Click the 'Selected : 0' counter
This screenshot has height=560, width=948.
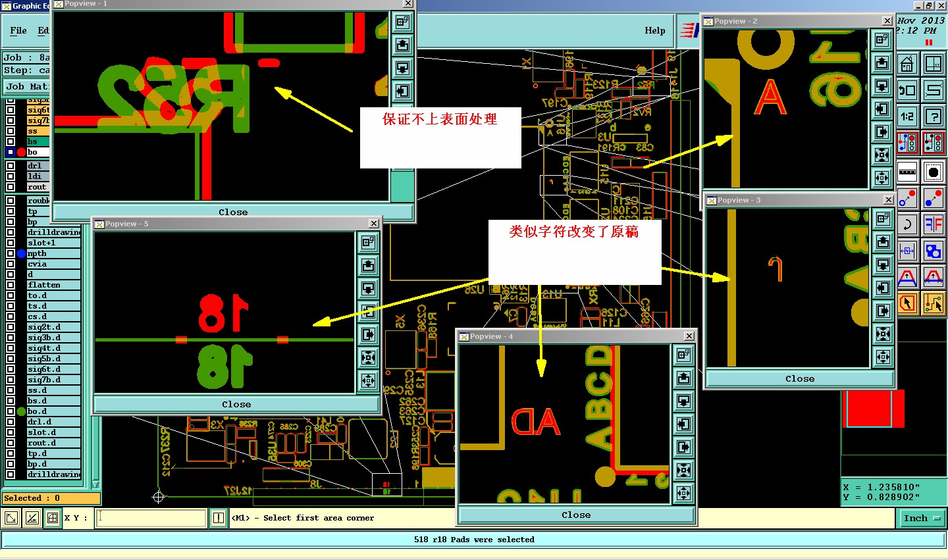pyautogui.click(x=51, y=498)
